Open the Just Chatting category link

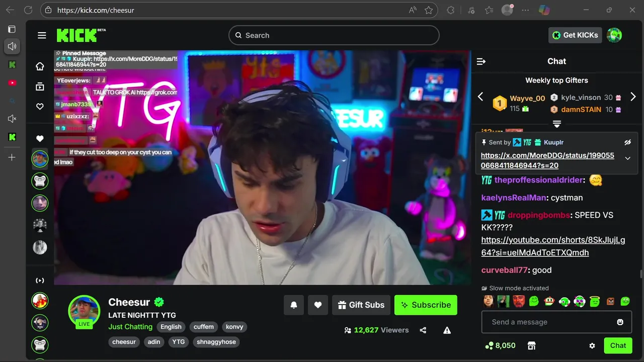130,327
